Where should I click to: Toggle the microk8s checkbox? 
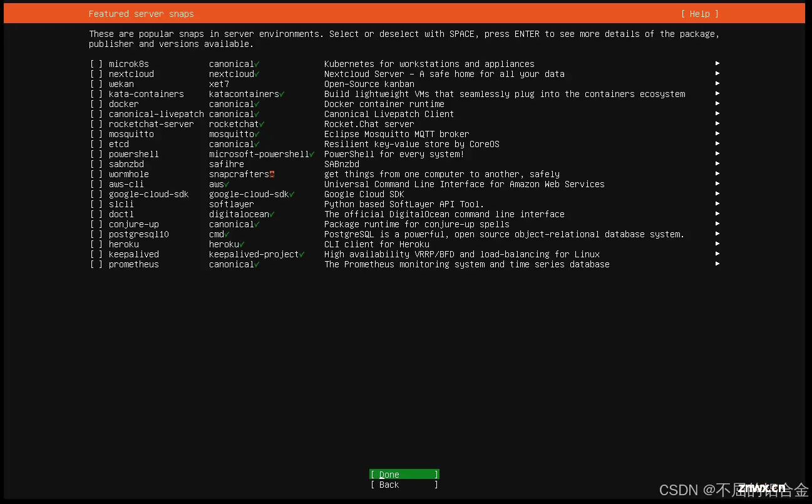tap(96, 64)
